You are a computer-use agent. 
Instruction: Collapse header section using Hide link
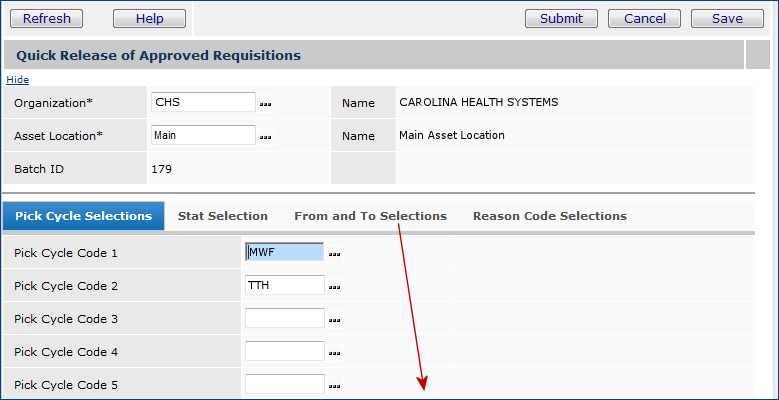[18, 79]
